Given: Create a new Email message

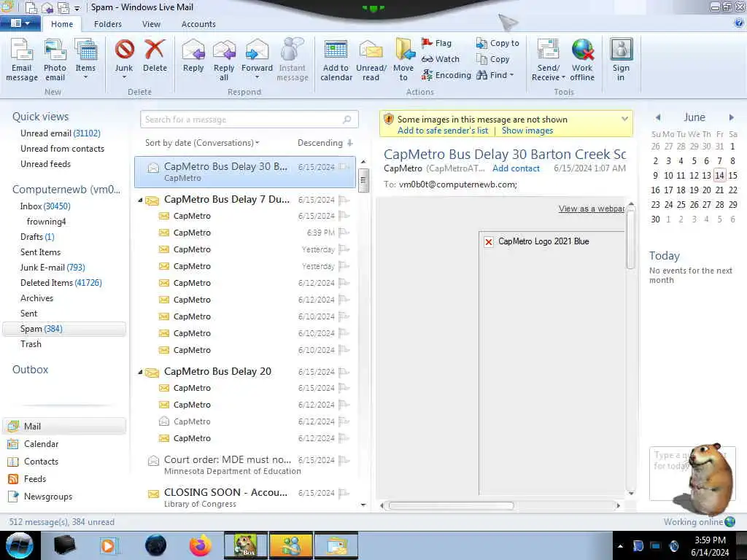Looking at the screenshot, I should 21,60.
